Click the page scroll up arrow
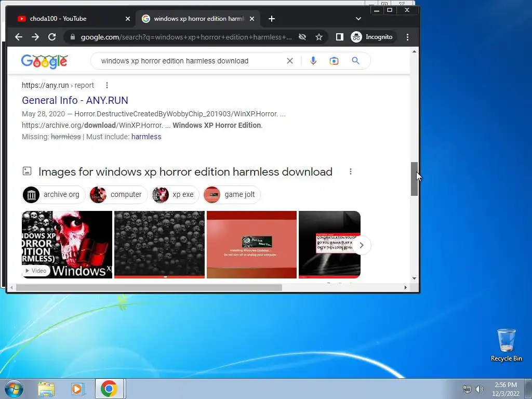 414,51
